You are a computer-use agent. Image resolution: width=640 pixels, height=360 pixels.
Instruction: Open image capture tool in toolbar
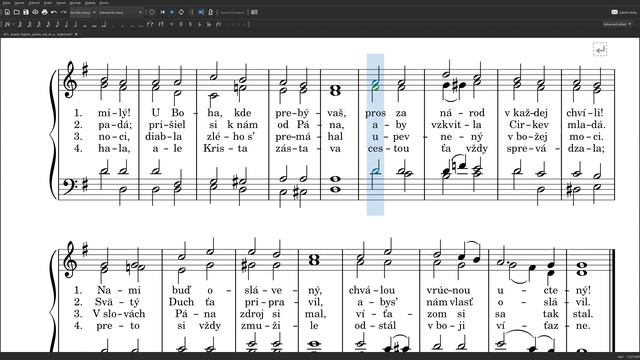(x=254, y=12)
